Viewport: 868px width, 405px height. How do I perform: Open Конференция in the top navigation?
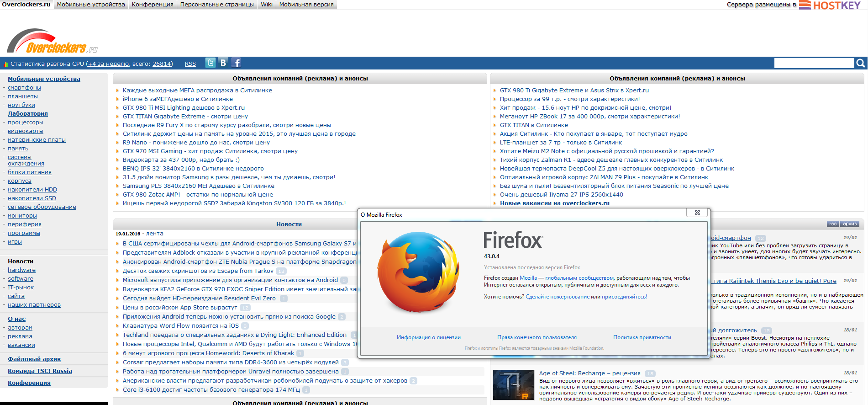153,4
